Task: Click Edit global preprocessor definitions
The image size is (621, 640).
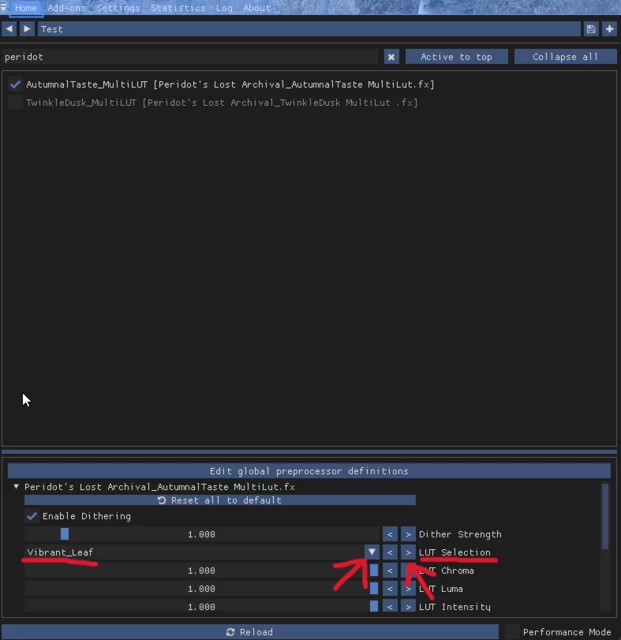Action: tap(309, 471)
